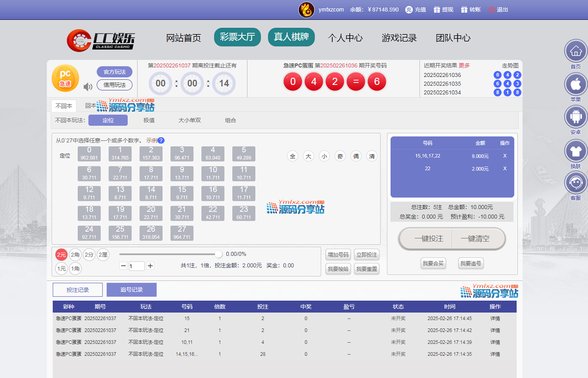Screen dimensions: 588x378
Task: Switch to the 追号记录 tab
Action: tap(131, 290)
